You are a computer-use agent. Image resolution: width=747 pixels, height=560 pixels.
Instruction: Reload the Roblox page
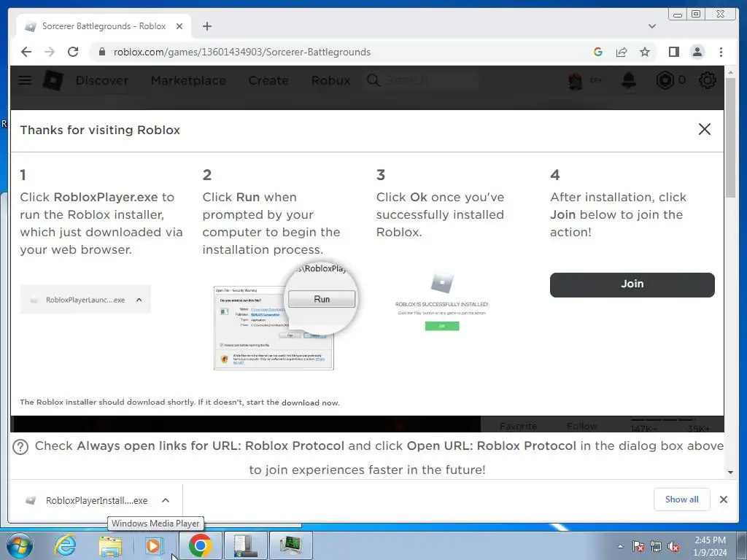point(73,52)
